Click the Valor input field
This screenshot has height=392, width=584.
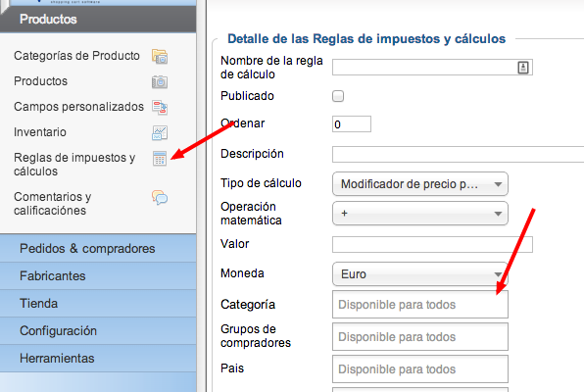click(432, 244)
